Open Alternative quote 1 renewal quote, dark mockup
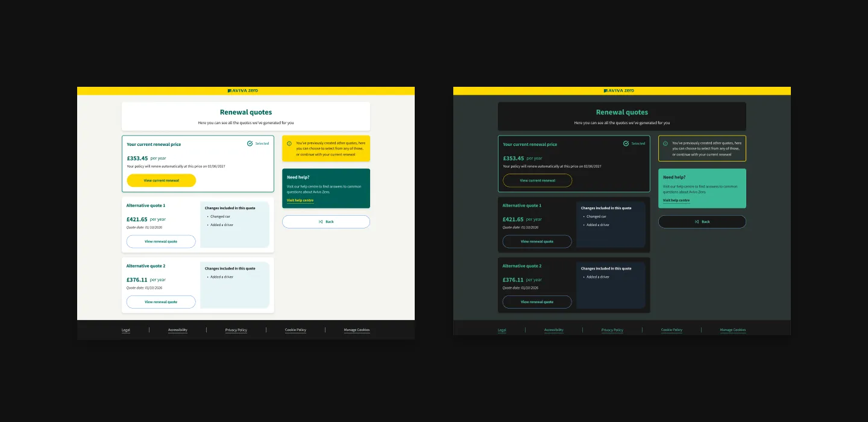 click(x=537, y=241)
